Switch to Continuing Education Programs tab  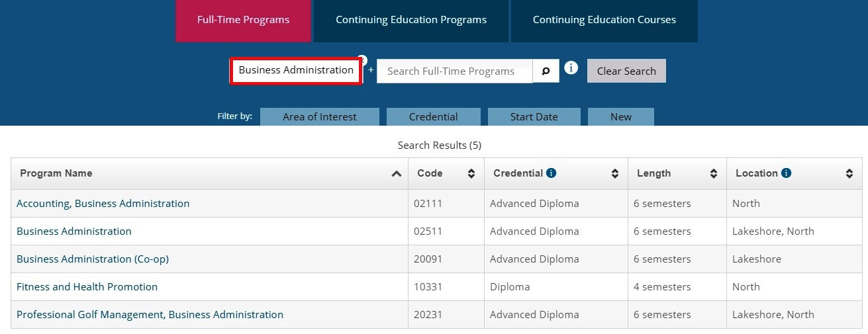[x=410, y=20]
